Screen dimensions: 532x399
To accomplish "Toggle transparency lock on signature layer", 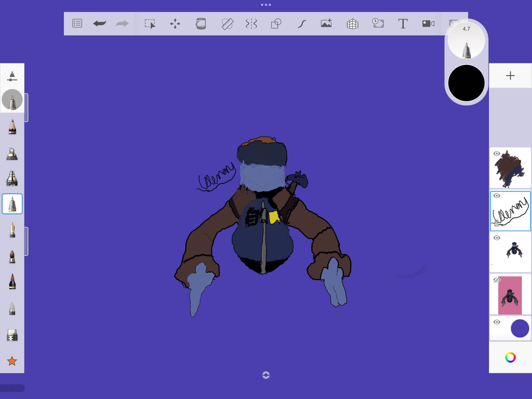I will tap(497, 223).
